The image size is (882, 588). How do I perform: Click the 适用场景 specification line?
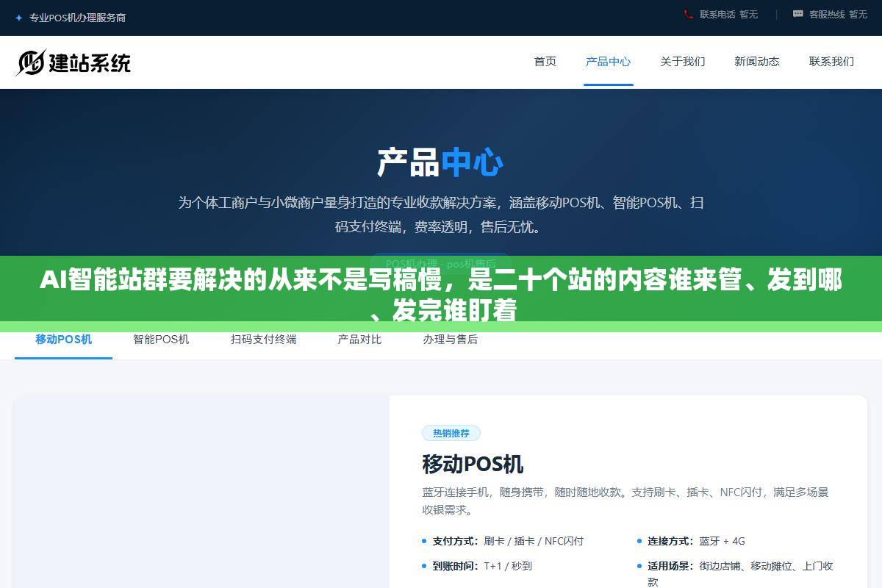click(735, 573)
